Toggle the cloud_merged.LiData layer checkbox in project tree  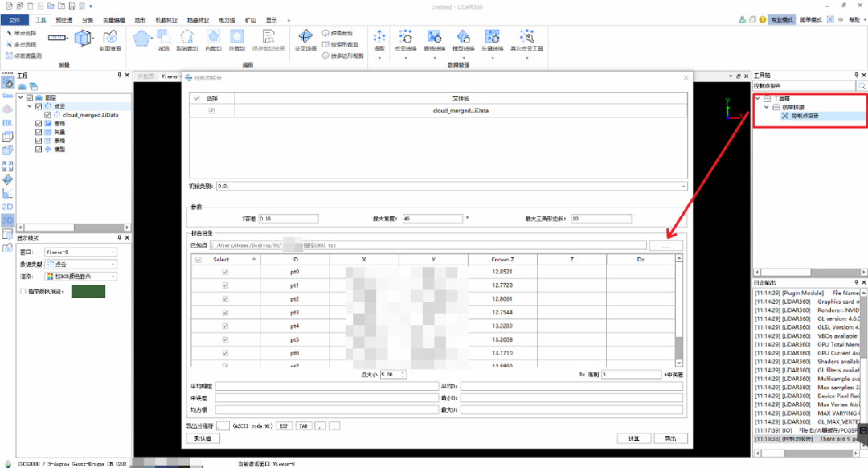pyautogui.click(x=47, y=115)
